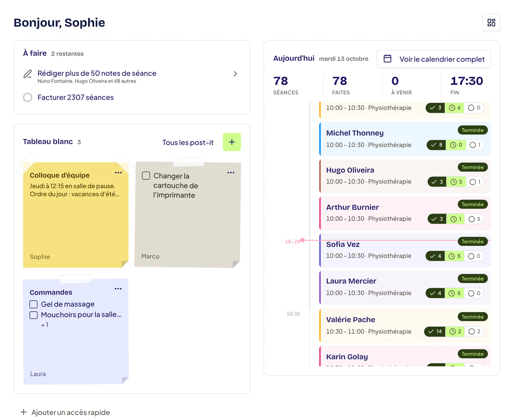Open Michel Thonney's session
The height and width of the screenshot is (420, 514).
click(405, 139)
